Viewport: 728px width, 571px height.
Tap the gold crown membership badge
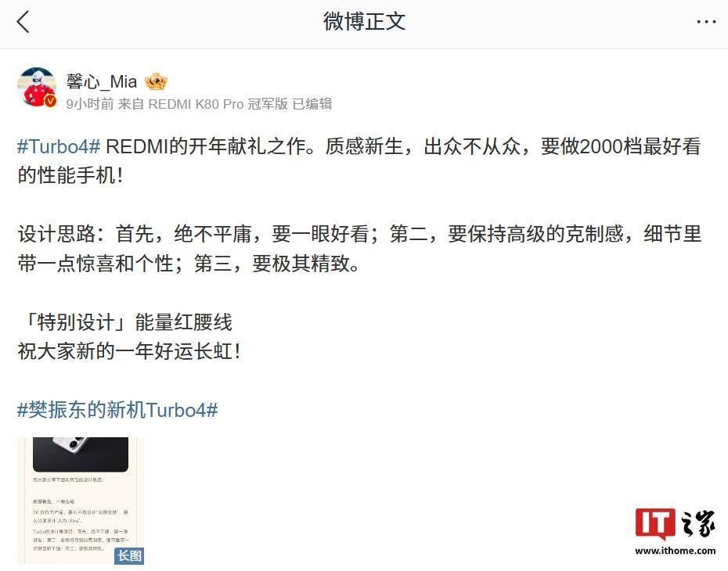[156, 82]
